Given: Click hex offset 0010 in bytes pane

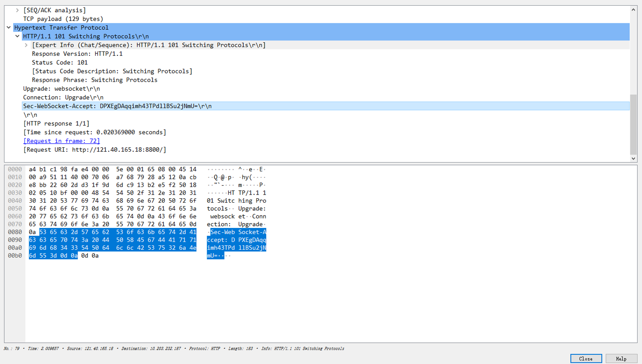Looking at the screenshot, I should point(15,177).
